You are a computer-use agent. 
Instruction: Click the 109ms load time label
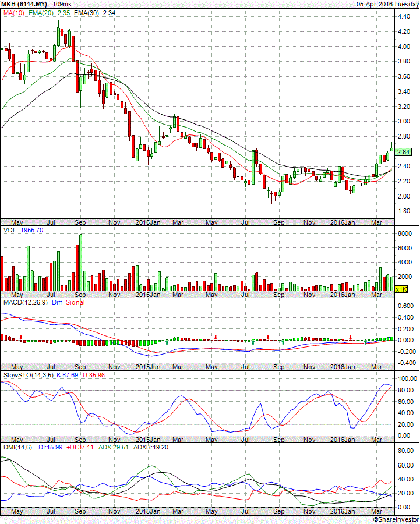point(62,4)
